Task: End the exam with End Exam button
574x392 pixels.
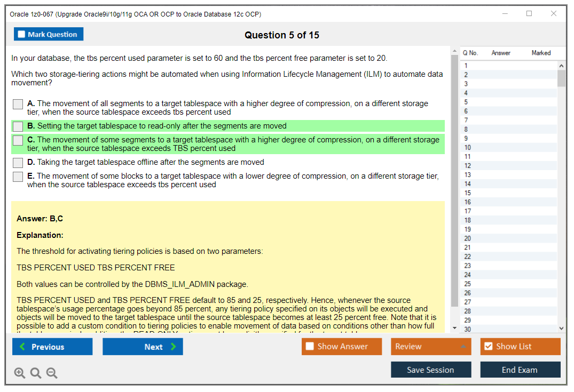Action: [520, 370]
